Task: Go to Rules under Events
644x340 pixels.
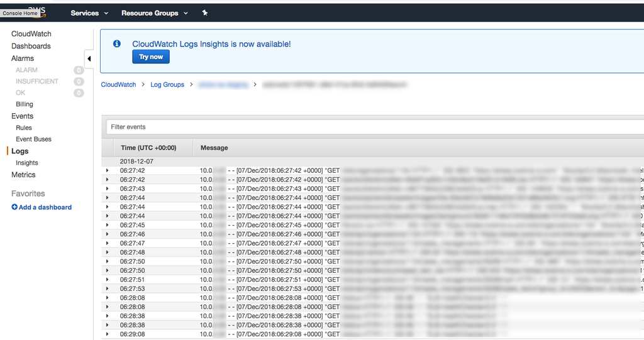Action: click(24, 128)
